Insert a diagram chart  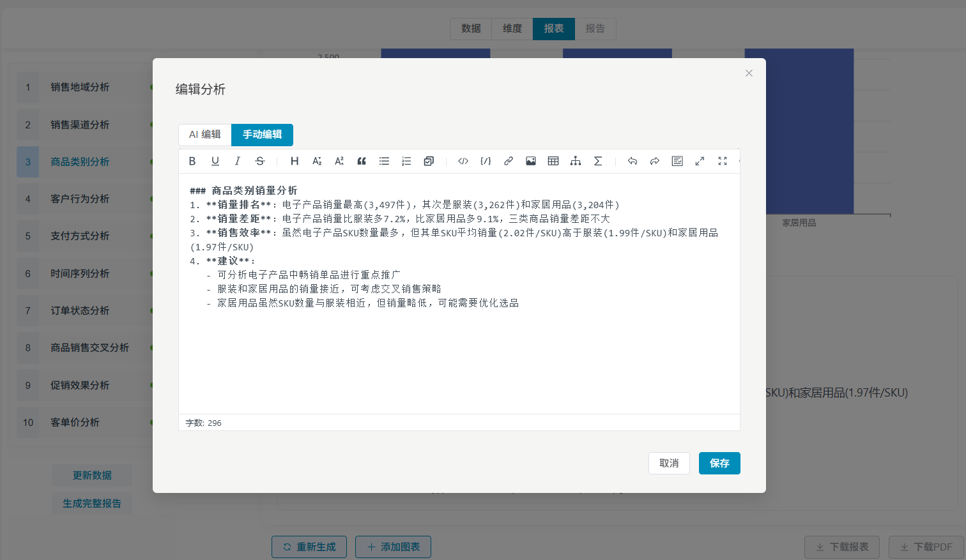576,161
